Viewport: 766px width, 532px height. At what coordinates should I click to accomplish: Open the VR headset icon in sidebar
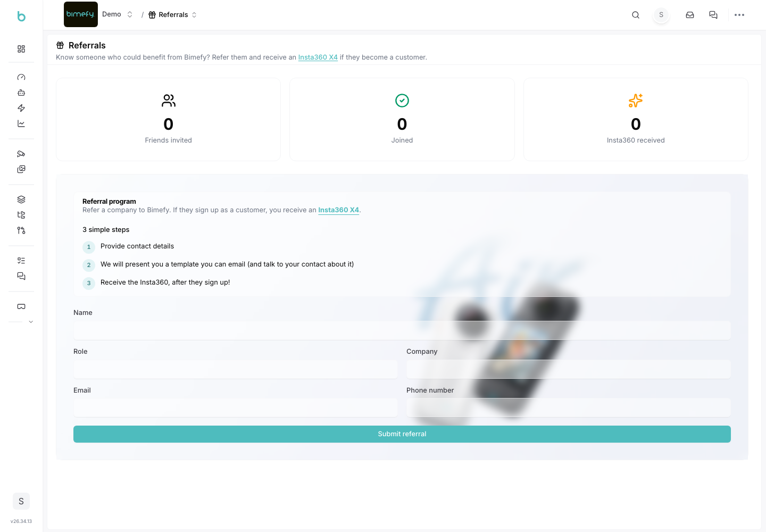[21, 306]
